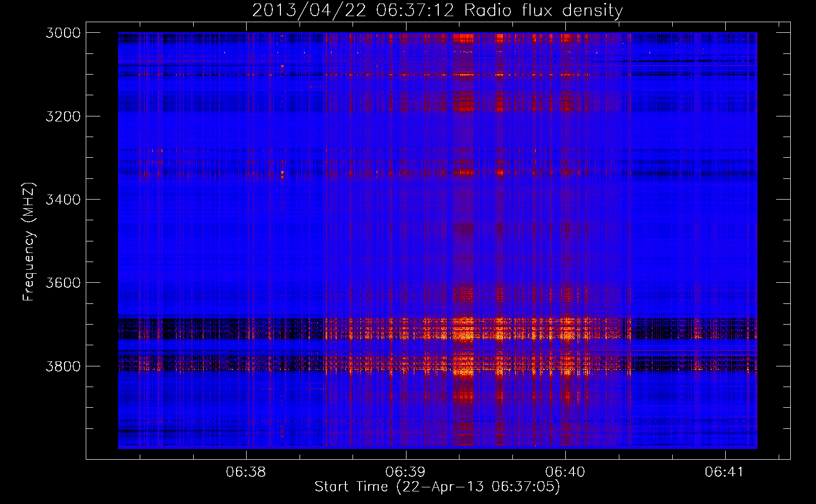This screenshot has width=816, height=504.
Task: Click the plot title '2013/04/22 06:37:12 Radio flux density'
Action: click(x=437, y=10)
